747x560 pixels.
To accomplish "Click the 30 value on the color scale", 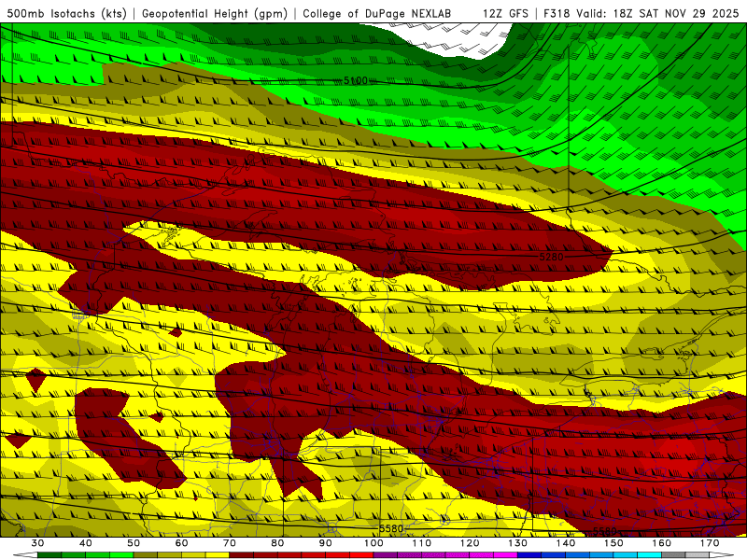I will click(37, 543).
